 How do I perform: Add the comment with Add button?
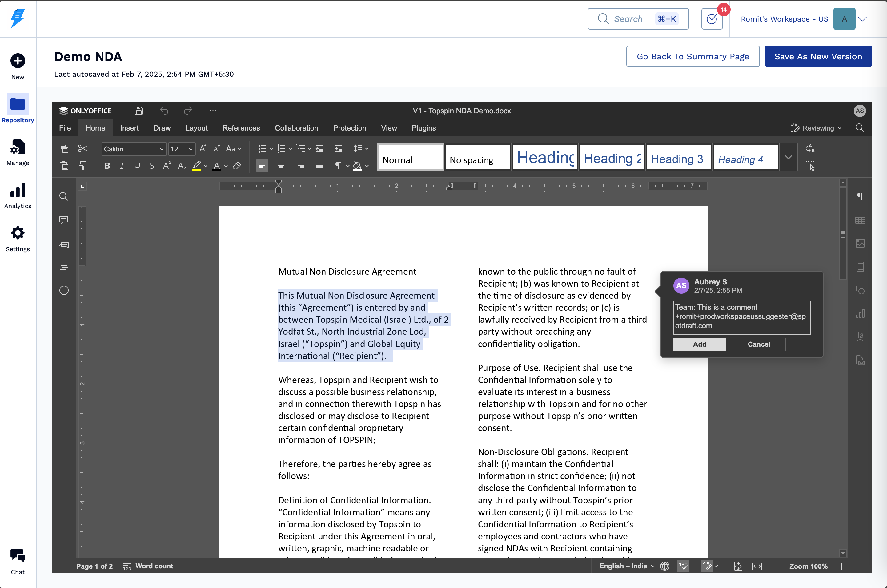click(700, 344)
